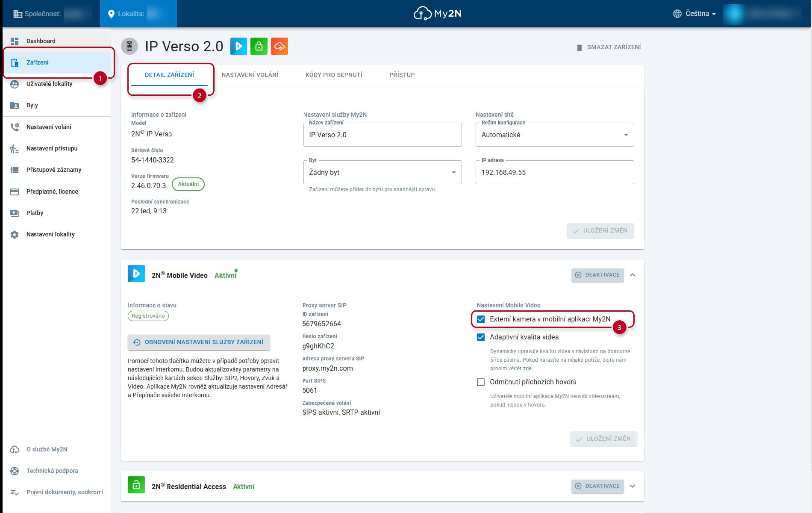Click the O službě My2N cloud icon

15,449
